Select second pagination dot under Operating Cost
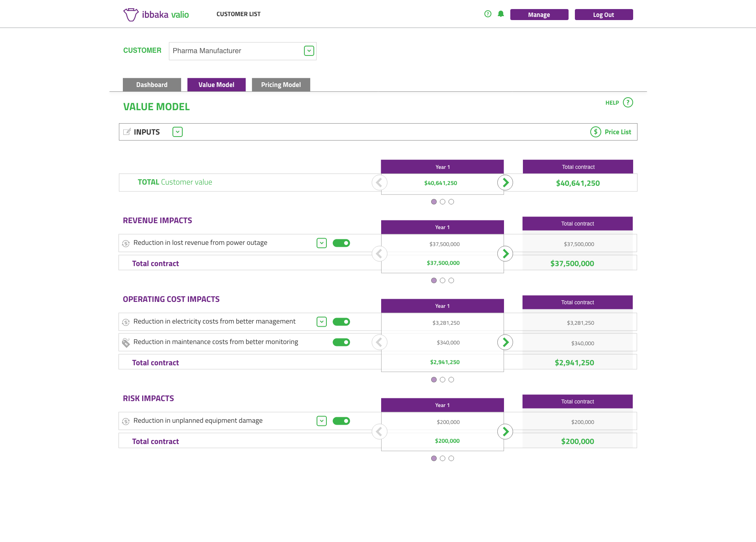The width and height of the screenshot is (756, 542). [443, 380]
